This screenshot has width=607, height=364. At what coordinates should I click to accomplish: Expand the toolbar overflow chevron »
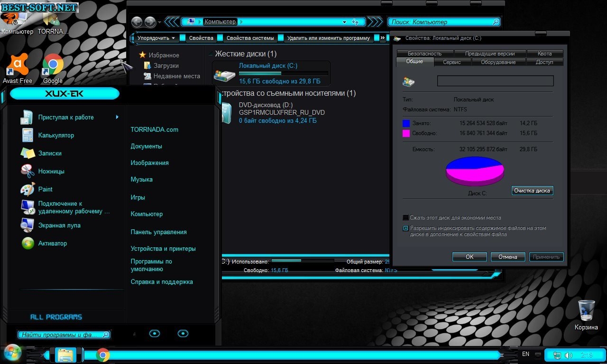pos(383,38)
